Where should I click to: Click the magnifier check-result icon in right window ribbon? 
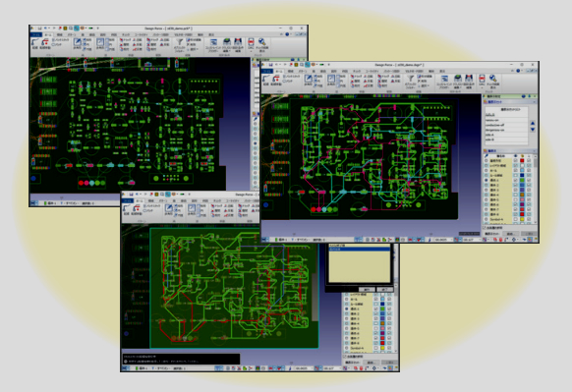click(492, 79)
